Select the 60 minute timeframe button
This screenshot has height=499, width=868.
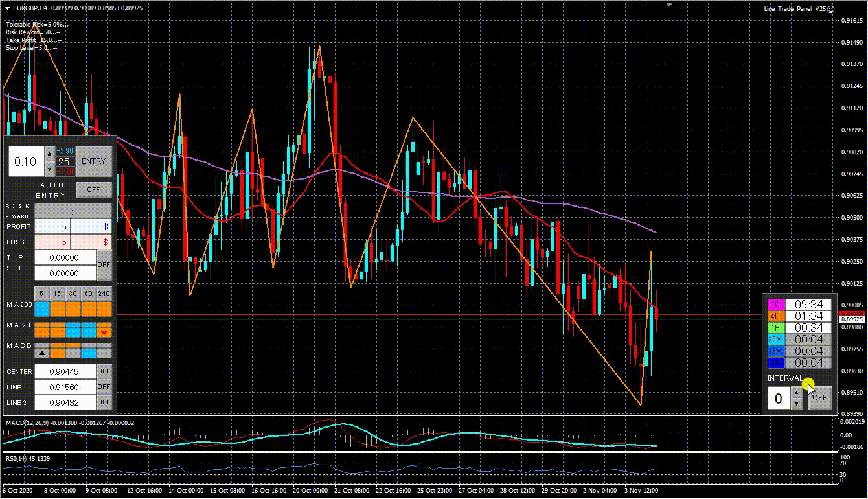(x=89, y=294)
